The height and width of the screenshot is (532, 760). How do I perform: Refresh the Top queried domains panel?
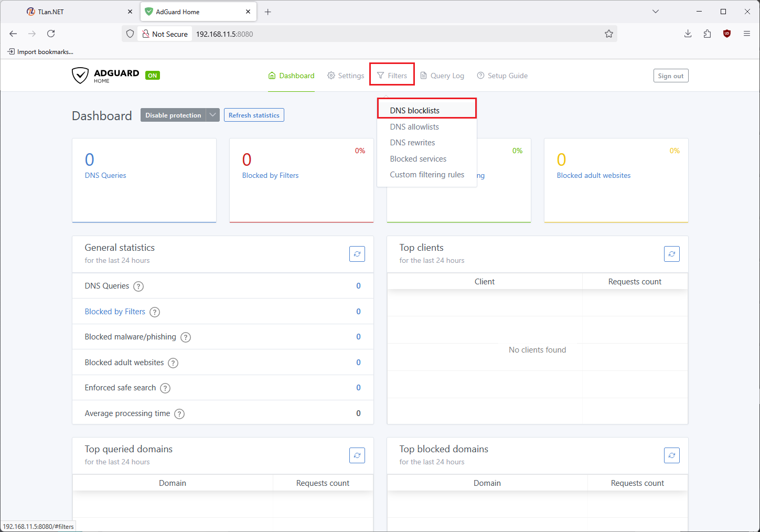[x=357, y=455]
